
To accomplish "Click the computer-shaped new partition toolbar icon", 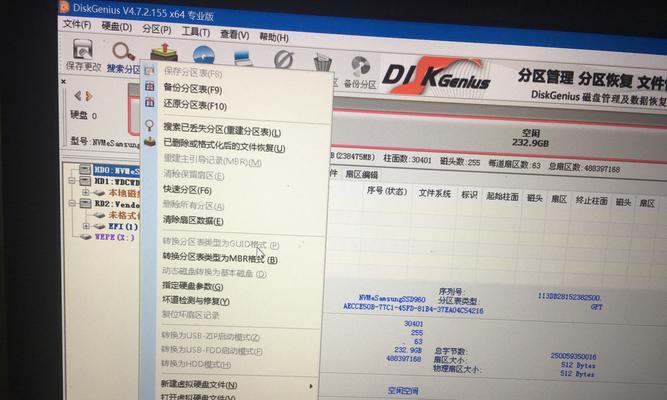I will click(x=243, y=57).
